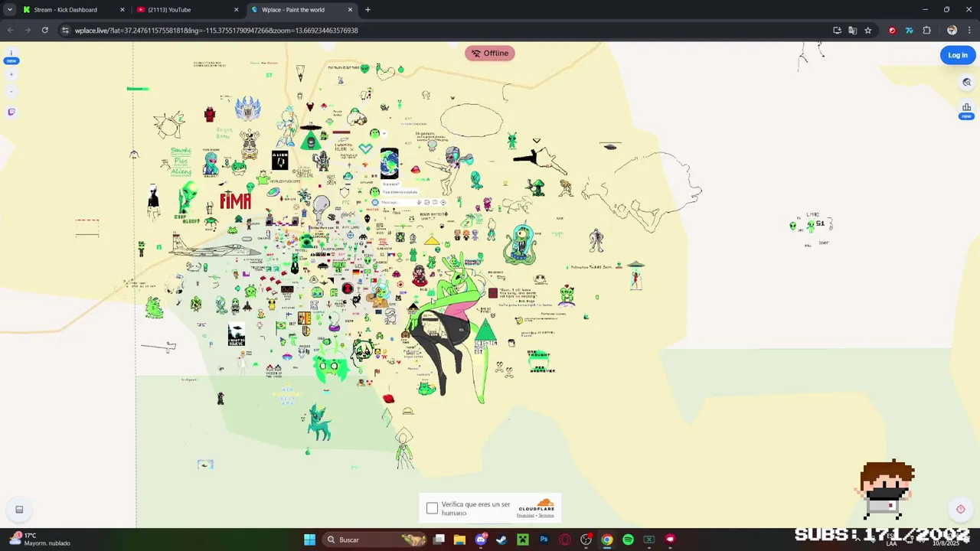This screenshot has width=980, height=551.
Task: Close the YouTube tab
Action: tap(236, 10)
